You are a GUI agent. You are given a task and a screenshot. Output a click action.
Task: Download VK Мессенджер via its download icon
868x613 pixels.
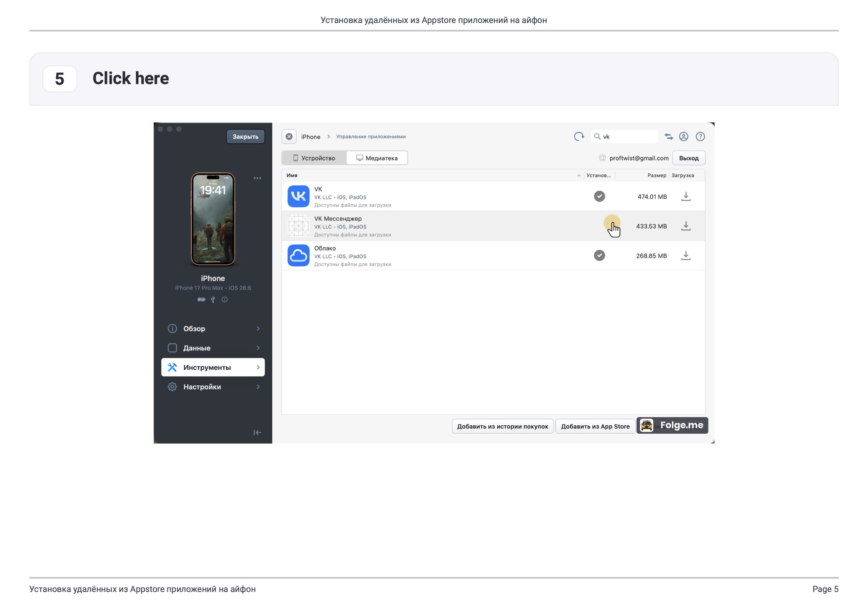686,226
